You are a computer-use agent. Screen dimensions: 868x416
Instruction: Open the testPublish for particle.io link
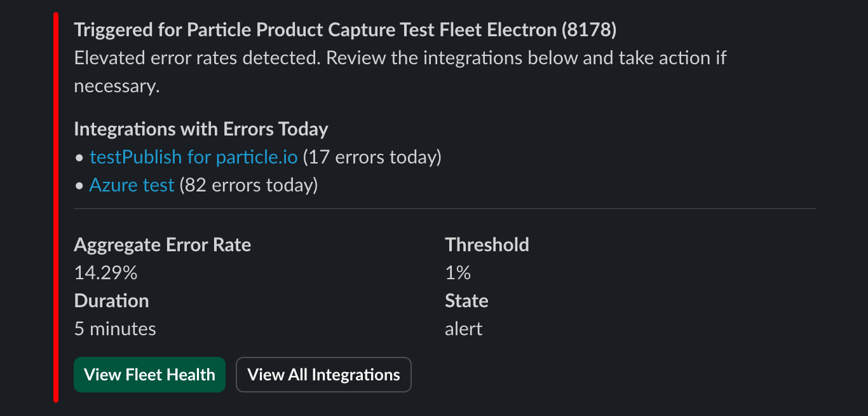[x=193, y=157]
